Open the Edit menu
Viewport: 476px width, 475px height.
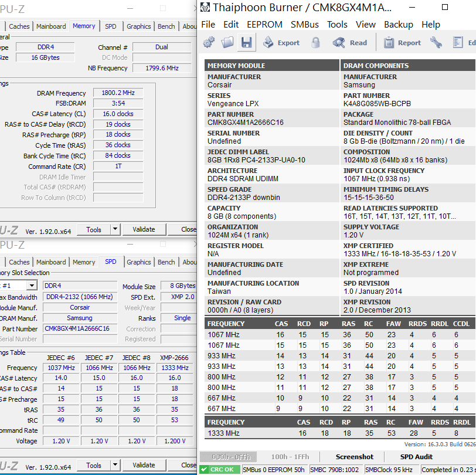coord(231,24)
